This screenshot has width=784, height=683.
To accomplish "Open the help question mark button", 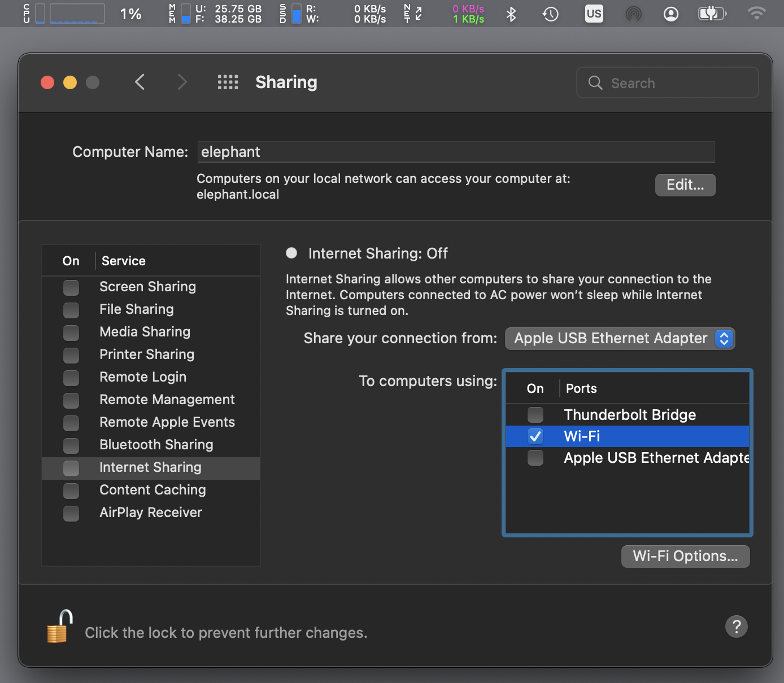I will (736, 627).
